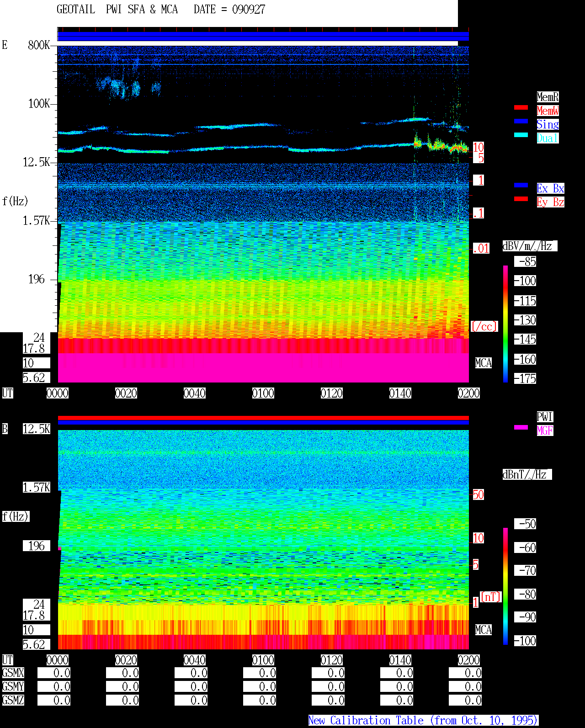Click the GSMY row label

pos(13,686)
